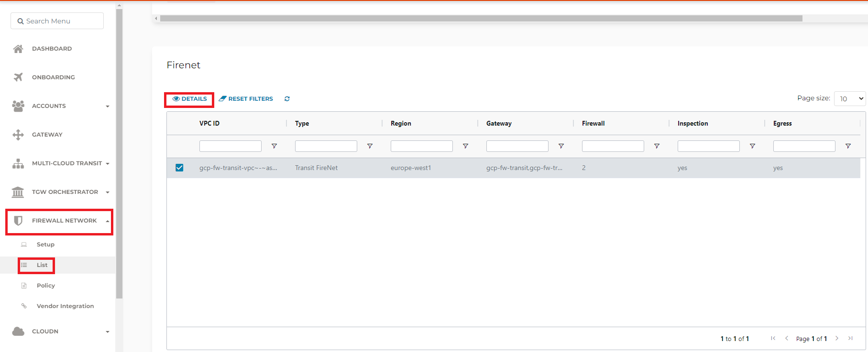Click the filter icon for VPC ID column
The height and width of the screenshot is (352, 868).
pos(274,146)
